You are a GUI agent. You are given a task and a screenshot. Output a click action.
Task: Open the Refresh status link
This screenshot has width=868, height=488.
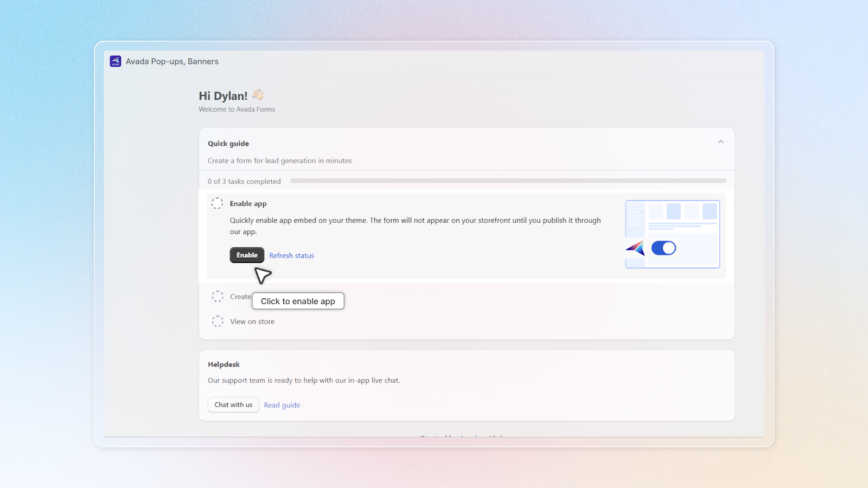(x=291, y=255)
